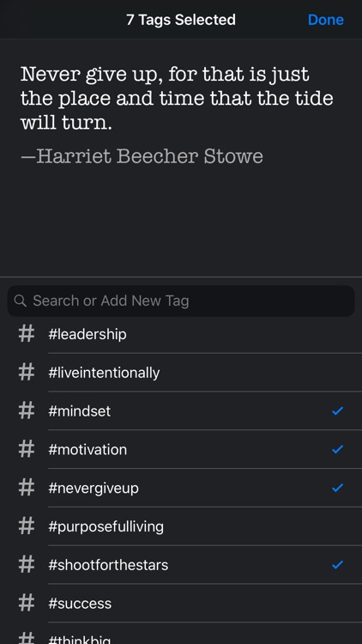Select the #liveintentionally tag row
Image resolution: width=362 pixels, height=644 pixels.
click(x=181, y=373)
